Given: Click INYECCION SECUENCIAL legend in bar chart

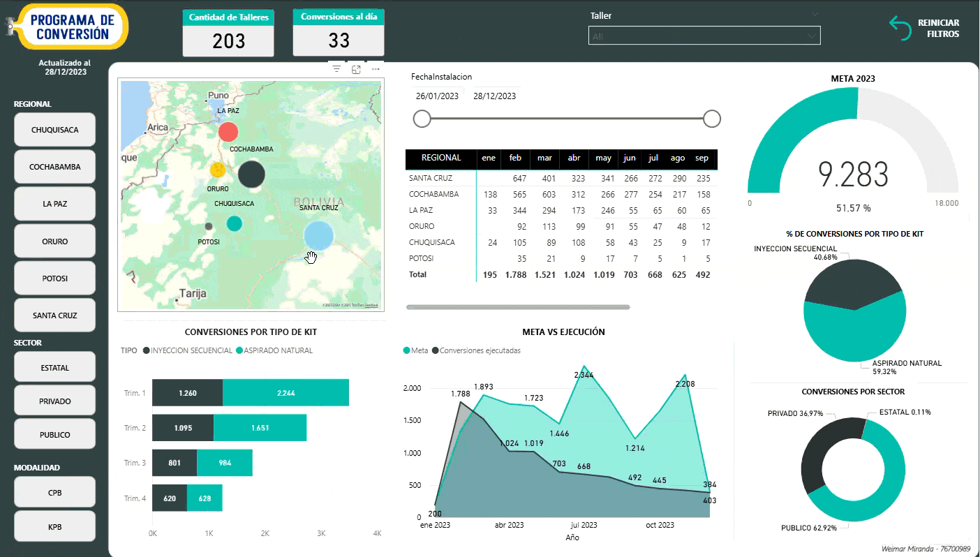Looking at the screenshot, I should (187, 350).
